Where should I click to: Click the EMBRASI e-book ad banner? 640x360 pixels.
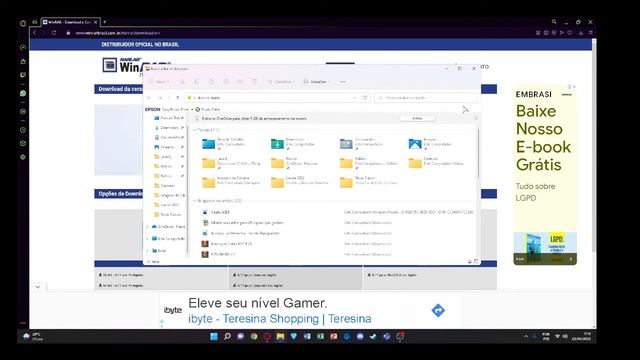545,176
